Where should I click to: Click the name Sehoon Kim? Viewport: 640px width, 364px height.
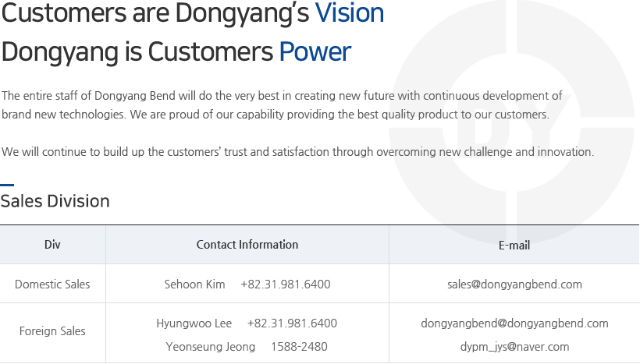pos(194,284)
